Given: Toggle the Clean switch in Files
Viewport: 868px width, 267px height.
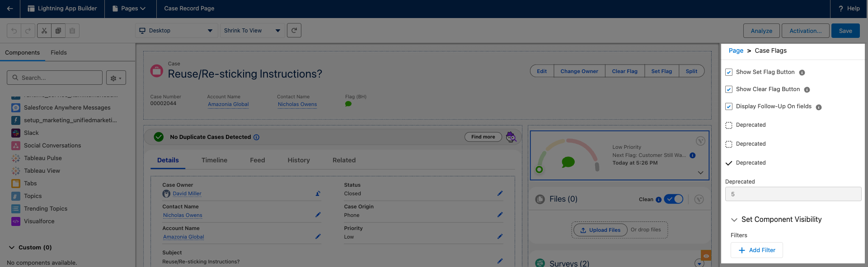Looking at the screenshot, I should point(674,199).
